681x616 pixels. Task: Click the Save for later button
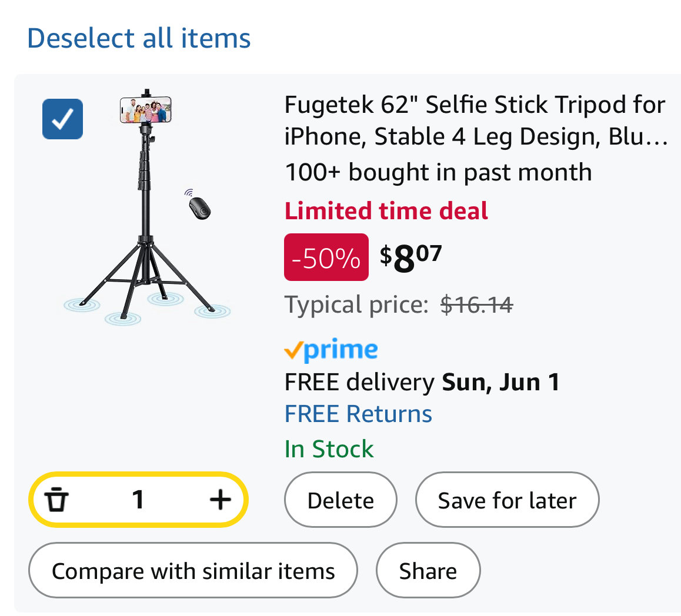507,500
